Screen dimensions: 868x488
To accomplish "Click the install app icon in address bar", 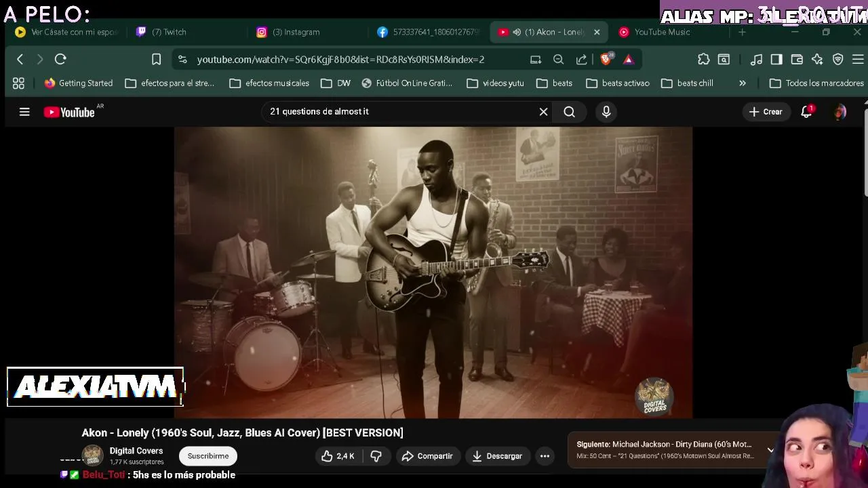I will click(536, 60).
